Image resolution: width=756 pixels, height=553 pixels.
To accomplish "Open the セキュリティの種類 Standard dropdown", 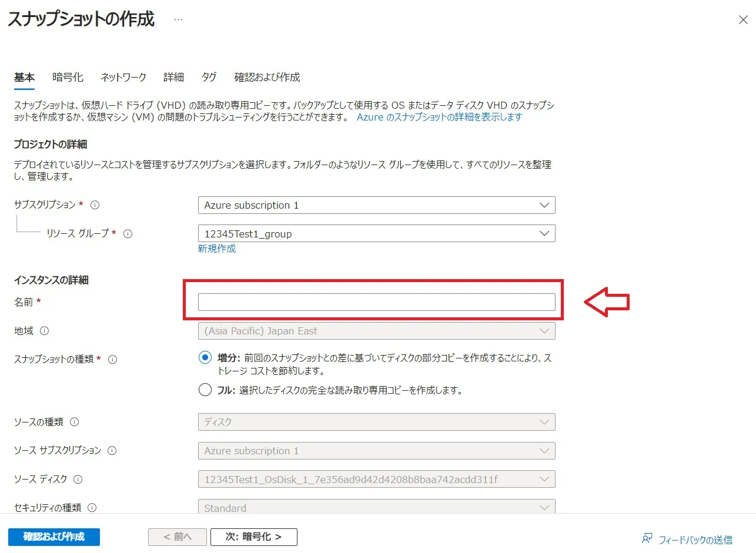I will [377, 507].
